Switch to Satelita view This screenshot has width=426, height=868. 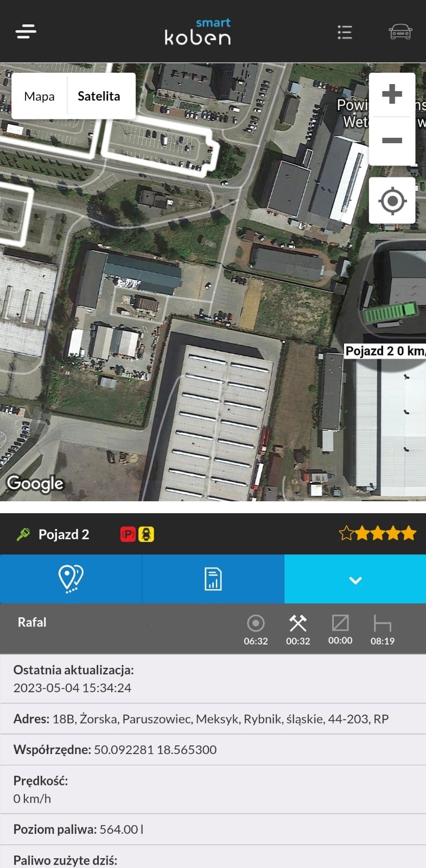pyautogui.click(x=99, y=97)
